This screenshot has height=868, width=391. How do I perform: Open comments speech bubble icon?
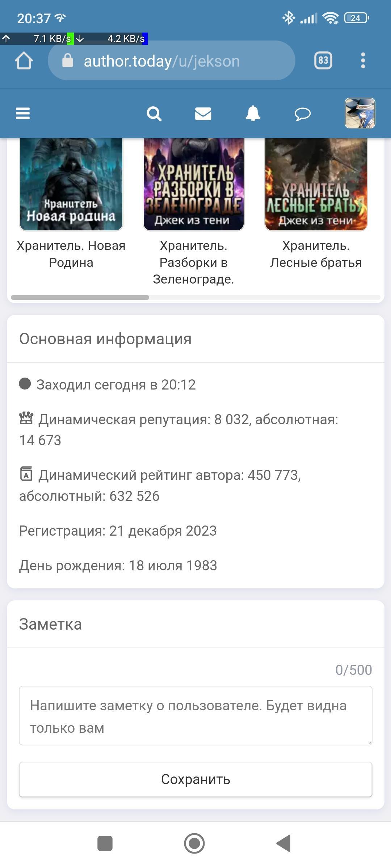(x=302, y=114)
